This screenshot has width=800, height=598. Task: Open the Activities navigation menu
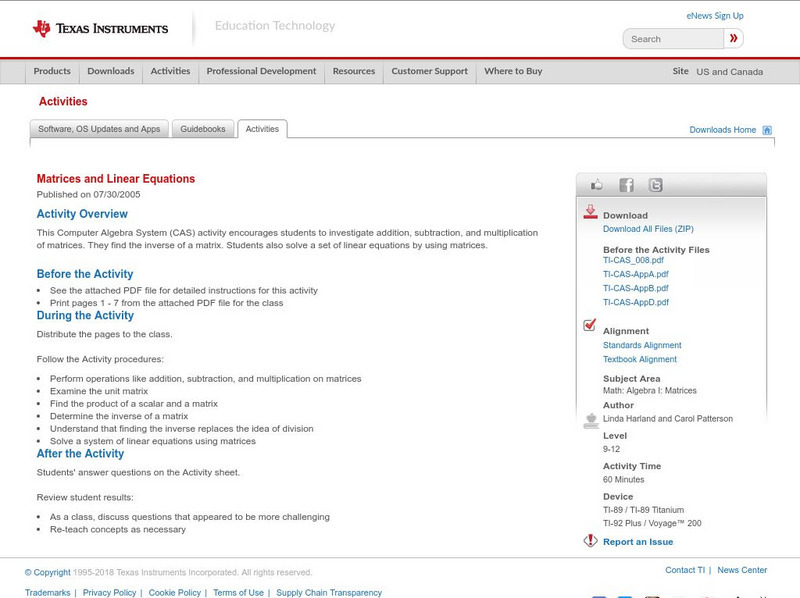click(x=170, y=71)
